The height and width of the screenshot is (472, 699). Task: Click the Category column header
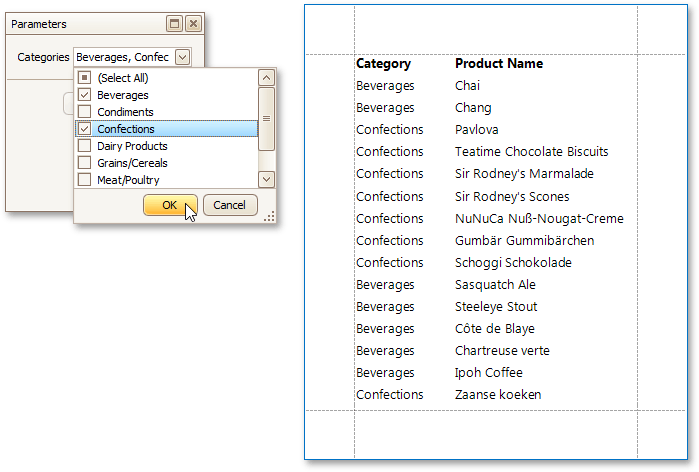tap(384, 64)
